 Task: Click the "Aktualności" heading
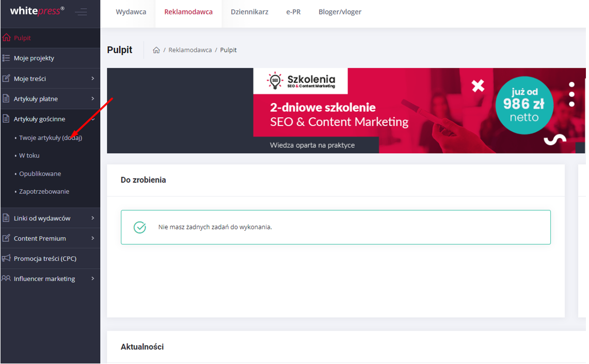142,347
